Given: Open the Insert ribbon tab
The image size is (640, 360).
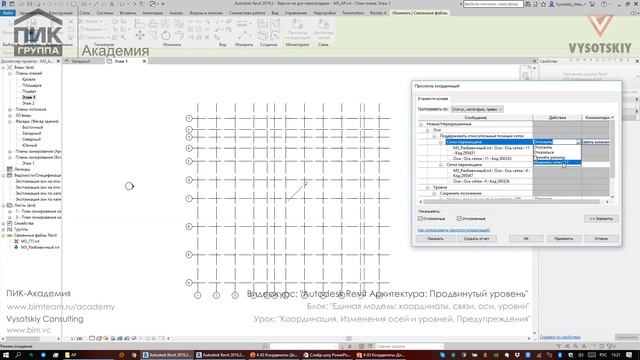Looking at the screenshot, I should coord(128,13).
